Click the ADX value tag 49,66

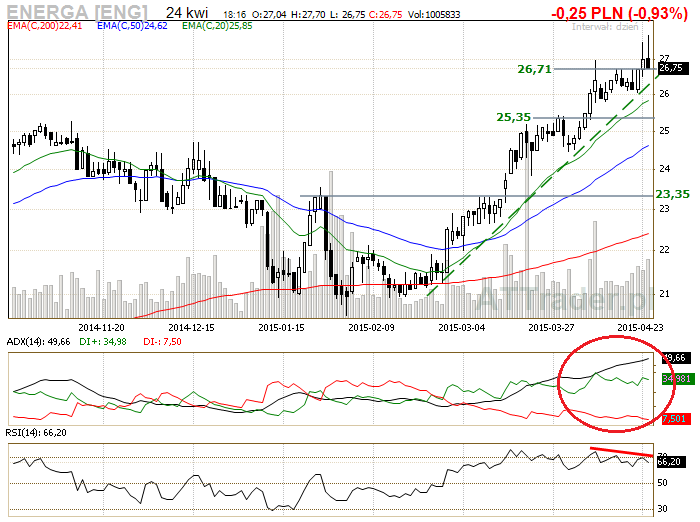[675, 358]
